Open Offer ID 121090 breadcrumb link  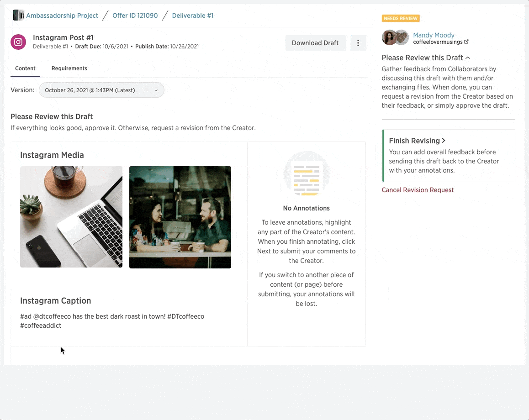pyautogui.click(x=135, y=16)
